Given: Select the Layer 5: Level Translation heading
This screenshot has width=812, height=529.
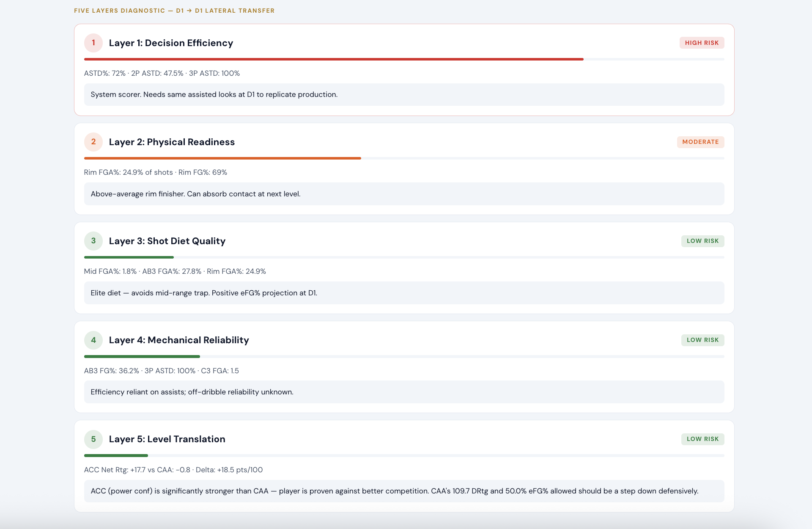Looking at the screenshot, I should [167, 439].
